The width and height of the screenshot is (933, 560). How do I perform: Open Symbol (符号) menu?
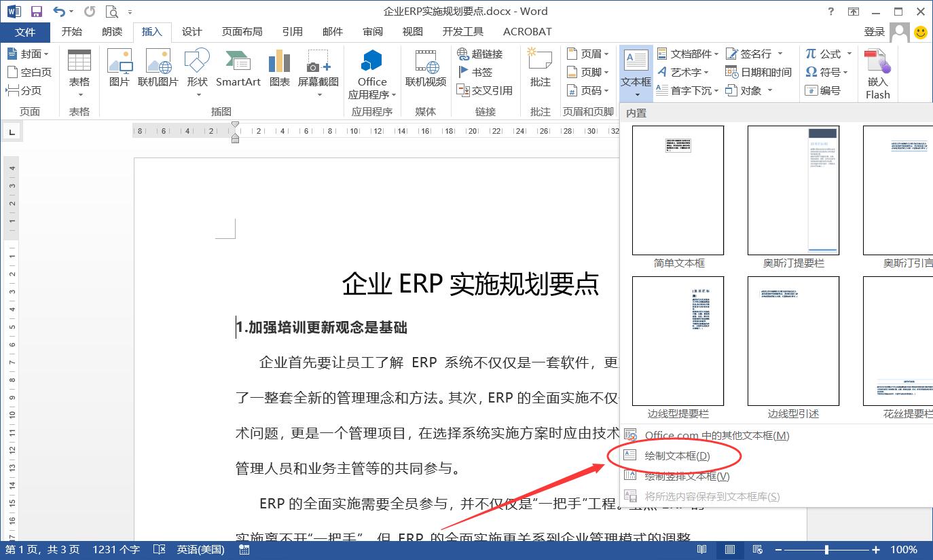827,72
